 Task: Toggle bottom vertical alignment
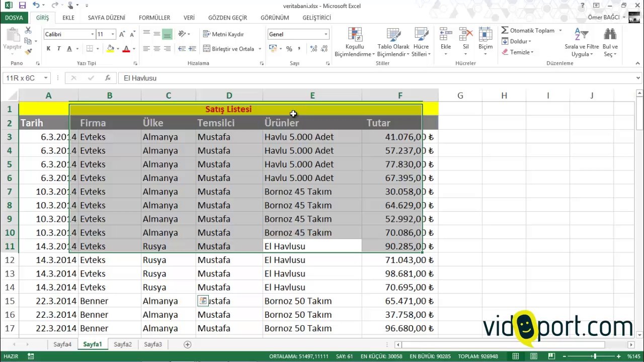[167, 34]
